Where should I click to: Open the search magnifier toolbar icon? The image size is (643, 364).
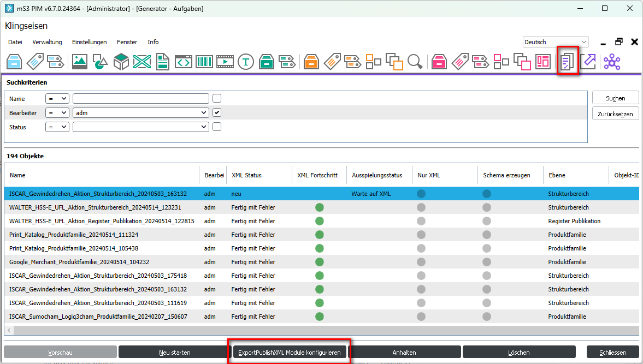coord(415,62)
